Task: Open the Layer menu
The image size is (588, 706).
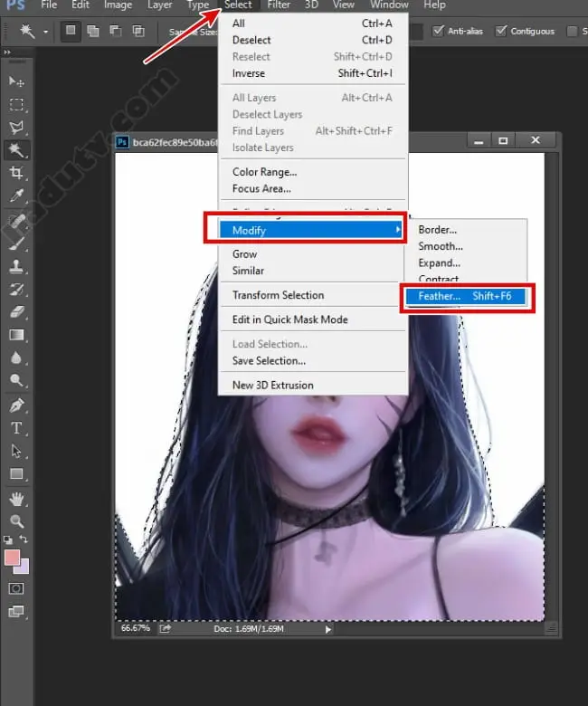Action: tap(160, 5)
